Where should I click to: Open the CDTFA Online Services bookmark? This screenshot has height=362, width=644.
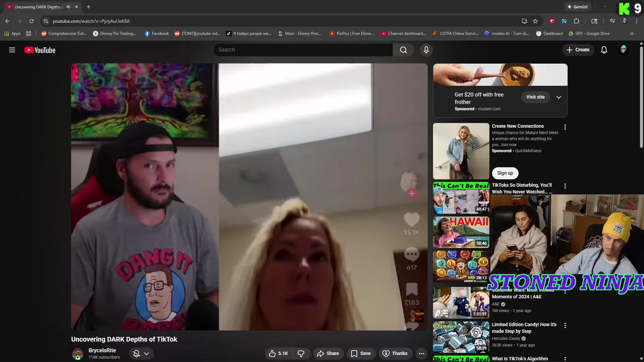[x=456, y=34]
